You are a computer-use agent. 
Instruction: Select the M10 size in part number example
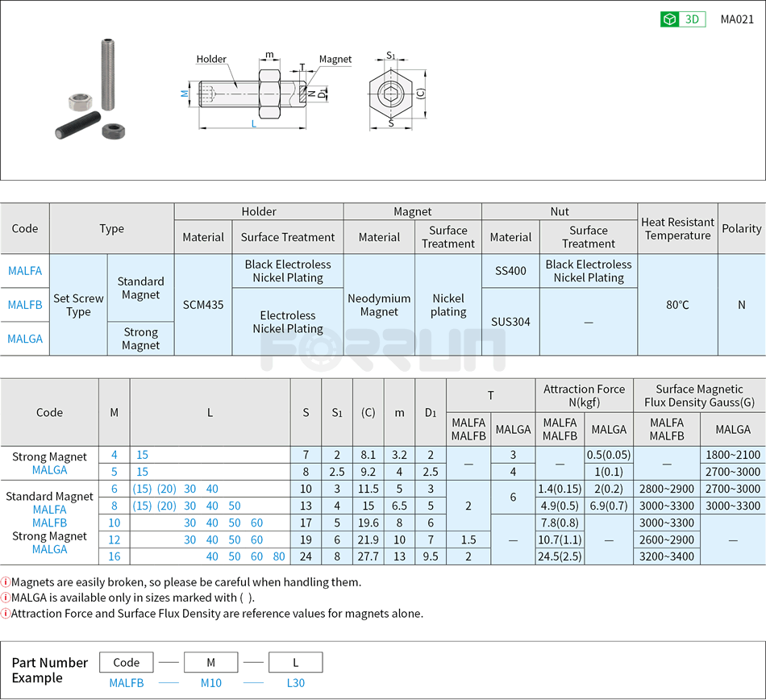210,683
